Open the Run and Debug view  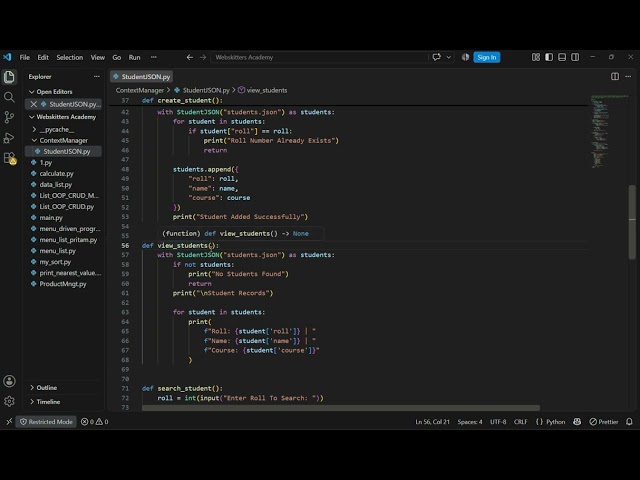[x=9, y=138]
